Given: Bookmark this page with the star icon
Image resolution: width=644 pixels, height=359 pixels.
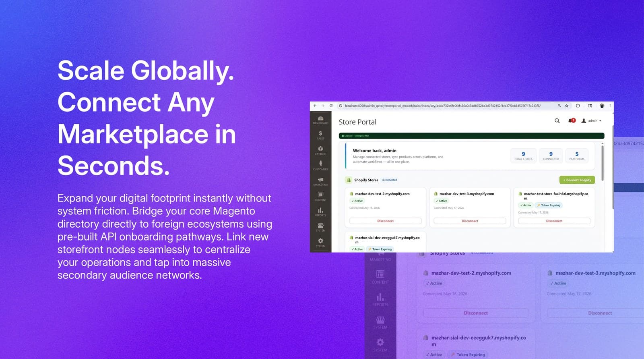Looking at the screenshot, I should pyautogui.click(x=567, y=106).
